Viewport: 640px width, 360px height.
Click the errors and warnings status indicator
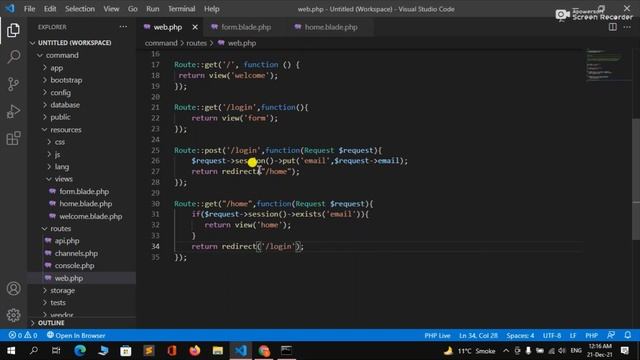click(x=23, y=335)
